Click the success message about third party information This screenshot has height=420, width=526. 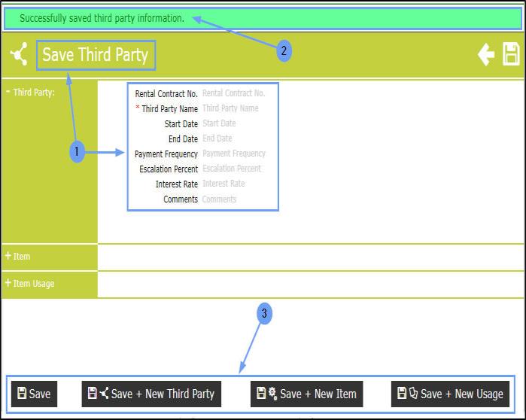tap(102, 18)
